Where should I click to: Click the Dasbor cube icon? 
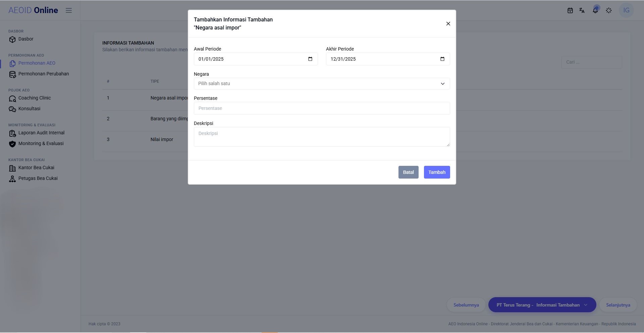(12, 40)
